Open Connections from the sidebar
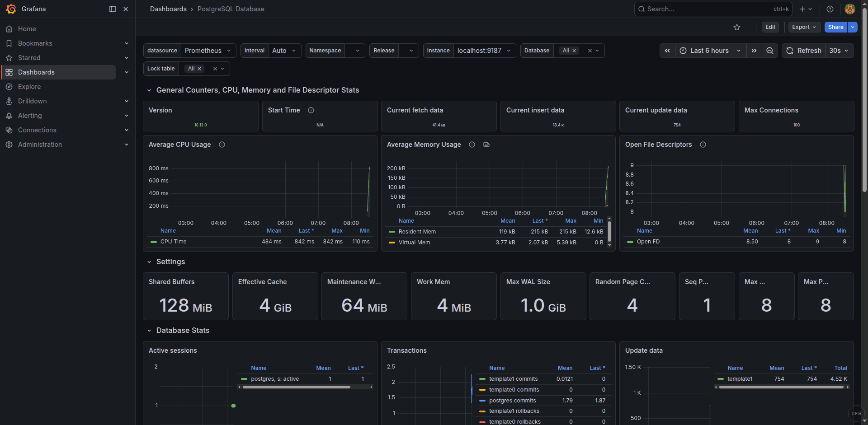Image resolution: width=868 pixels, height=425 pixels. point(36,130)
